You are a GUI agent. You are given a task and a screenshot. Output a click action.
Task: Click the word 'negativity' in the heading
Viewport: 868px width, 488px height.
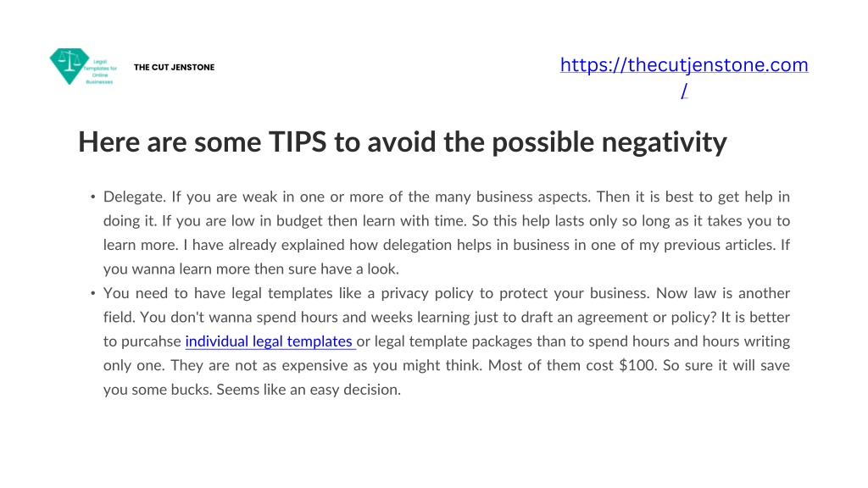pos(665,142)
